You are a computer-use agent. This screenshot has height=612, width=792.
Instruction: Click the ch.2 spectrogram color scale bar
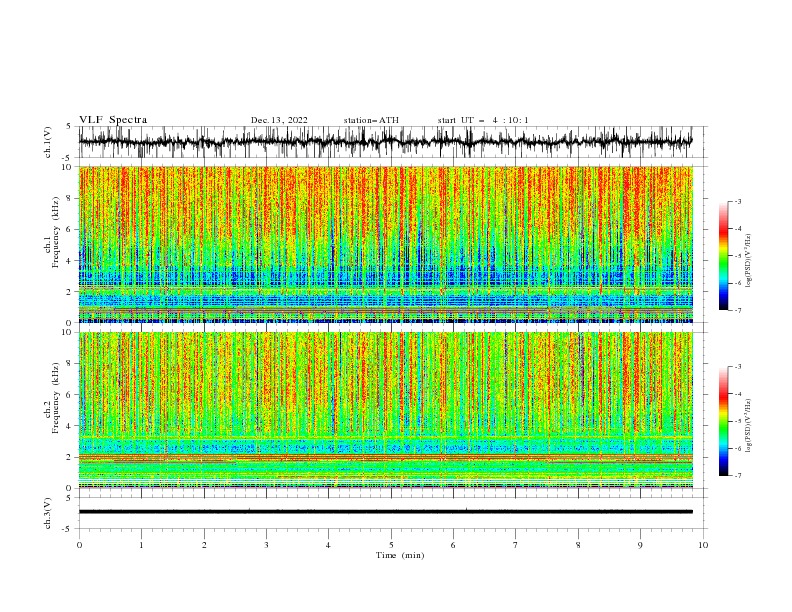point(724,421)
